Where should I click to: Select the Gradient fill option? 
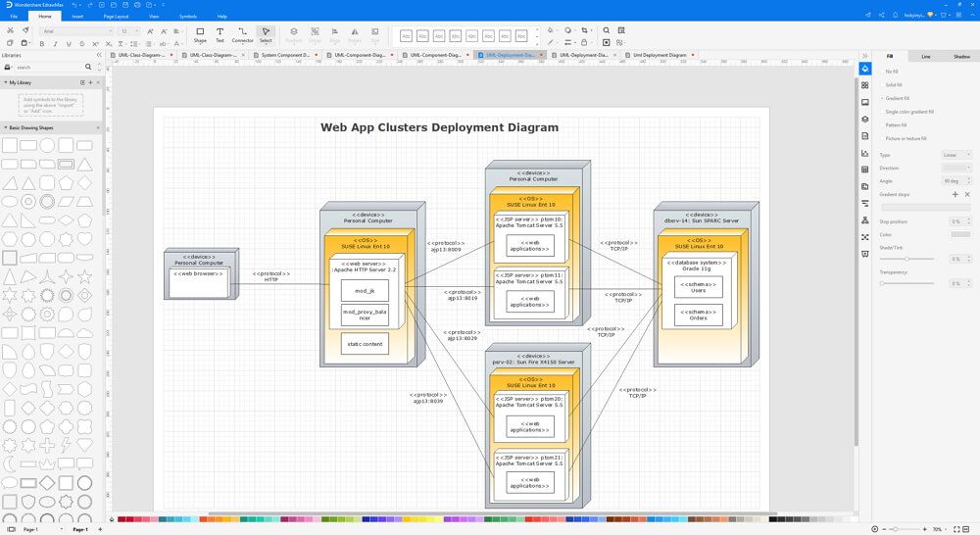[897, 98]
